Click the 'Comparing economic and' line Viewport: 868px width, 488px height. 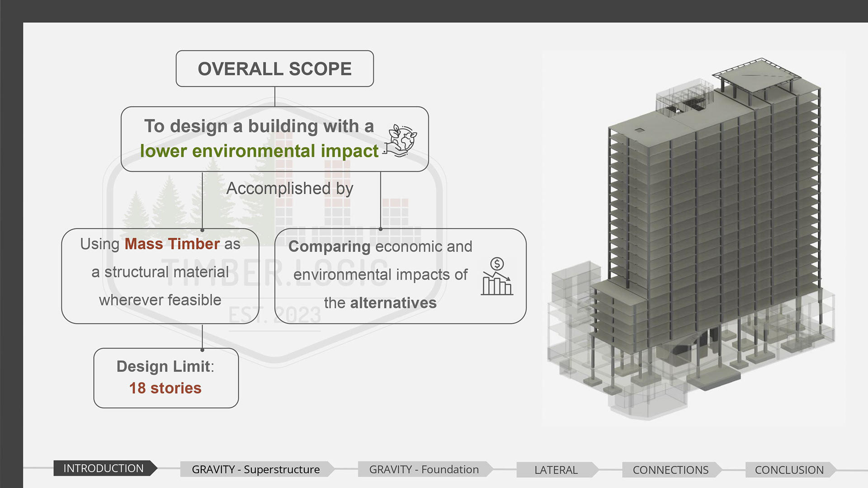(x=380, y=247)
